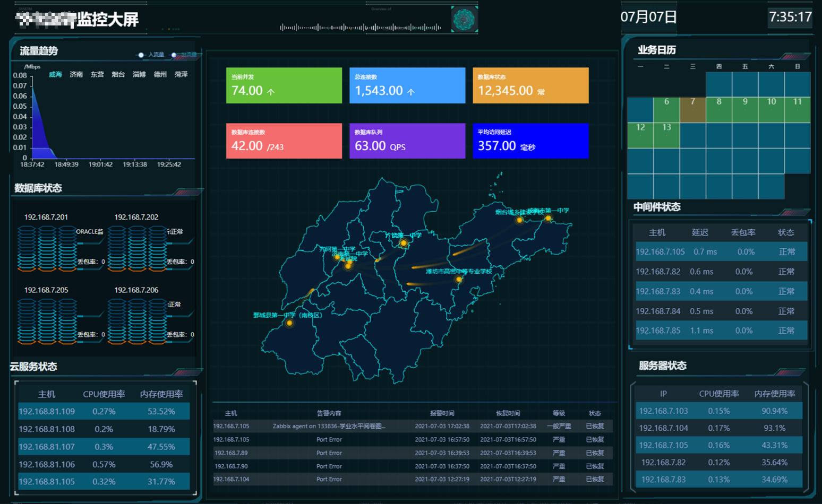Switch to the 德州 city tab

[x=160, y=74]
